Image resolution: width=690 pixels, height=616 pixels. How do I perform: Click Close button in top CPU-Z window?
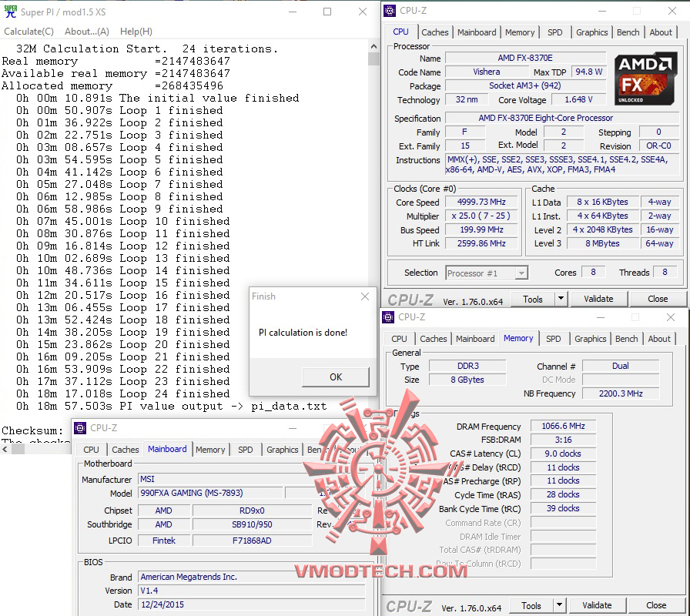[658, 300]
